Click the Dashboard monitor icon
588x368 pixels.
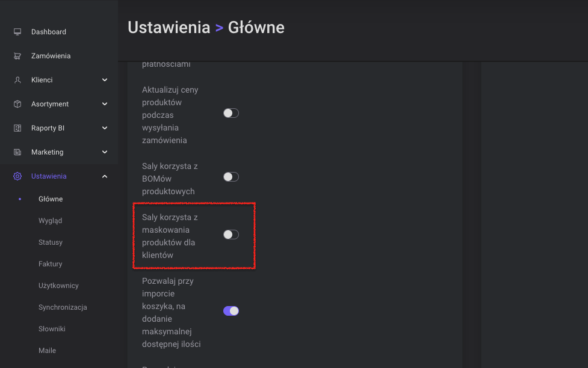(x=17, y=31)
